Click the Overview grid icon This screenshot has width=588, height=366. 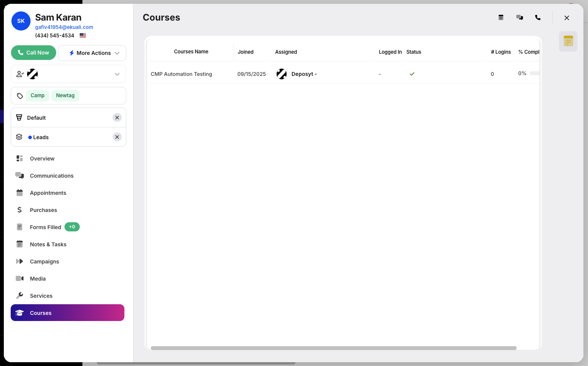click(19, 158)
